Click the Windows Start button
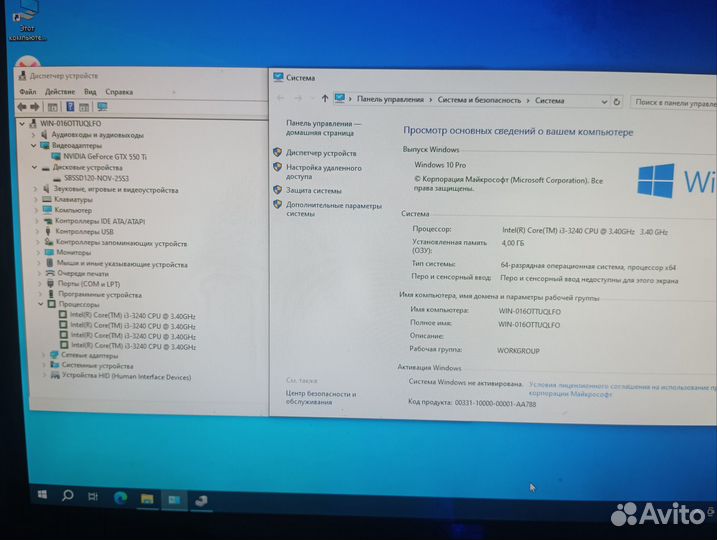Screen dimensions: 717x540 point(43,495)
